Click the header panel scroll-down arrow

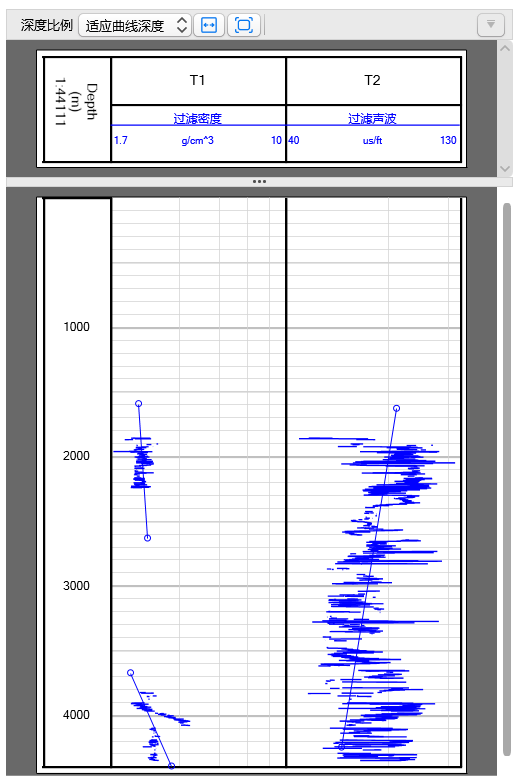(505, 169)
